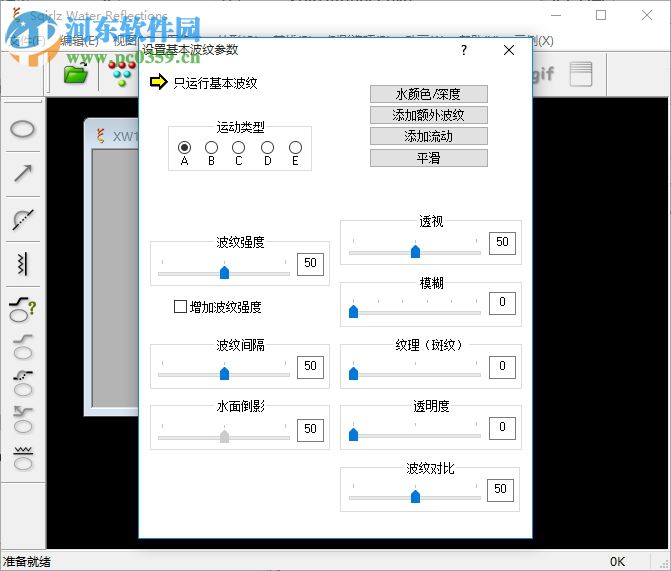Screen dimensions: 671x571
Task: Select motion type D radio button
Action: [x=267, y=148]
